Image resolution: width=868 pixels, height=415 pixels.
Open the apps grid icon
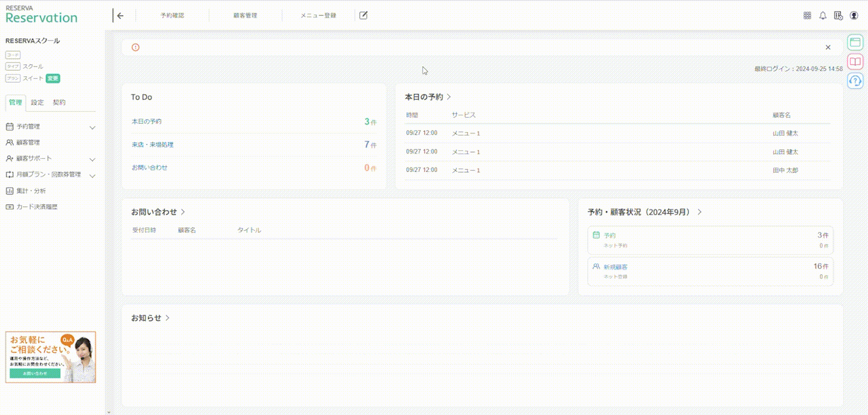807,16
